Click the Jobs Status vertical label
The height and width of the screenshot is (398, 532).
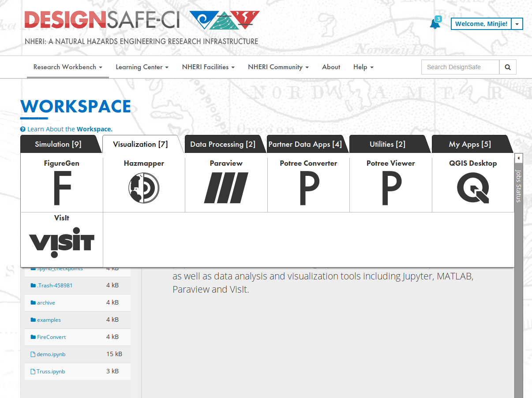click(x=519, y=186)
